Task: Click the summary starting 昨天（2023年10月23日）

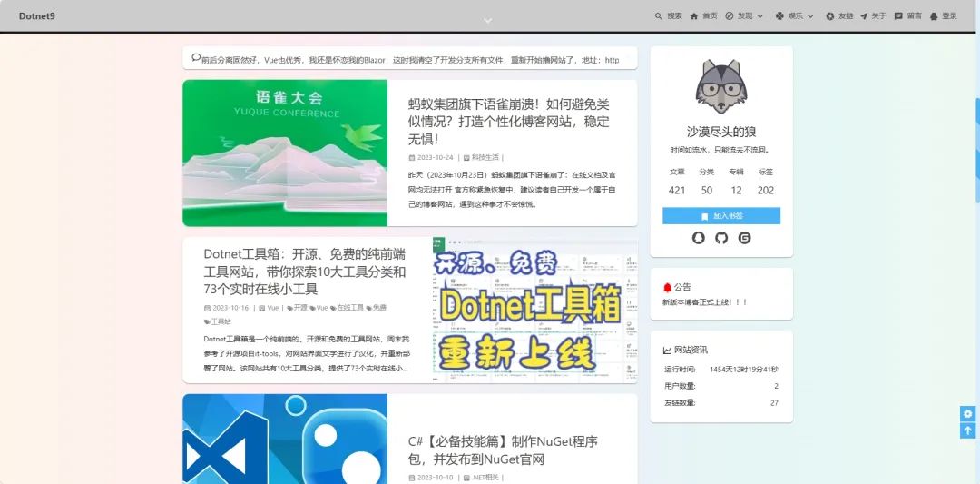Action: 512,190
